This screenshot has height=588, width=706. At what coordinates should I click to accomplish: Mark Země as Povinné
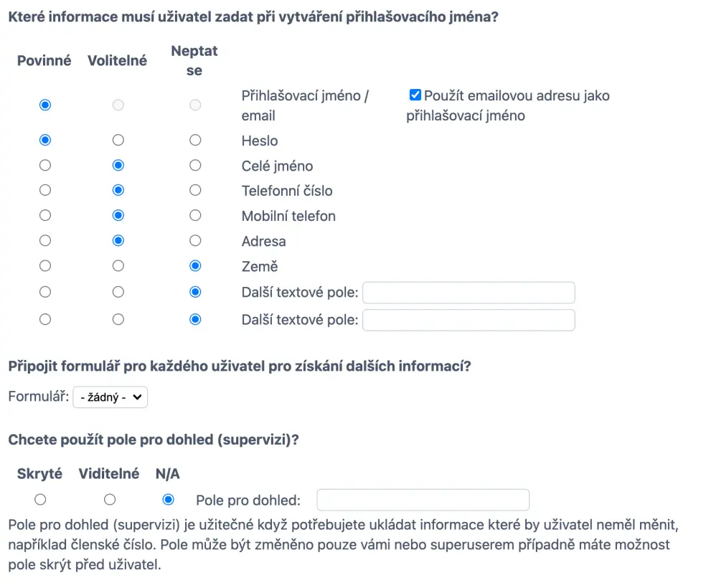click(x=45, y=266)
